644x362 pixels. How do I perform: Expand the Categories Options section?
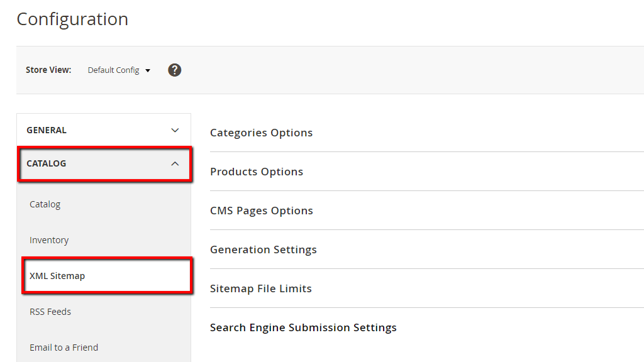(261, 133)
